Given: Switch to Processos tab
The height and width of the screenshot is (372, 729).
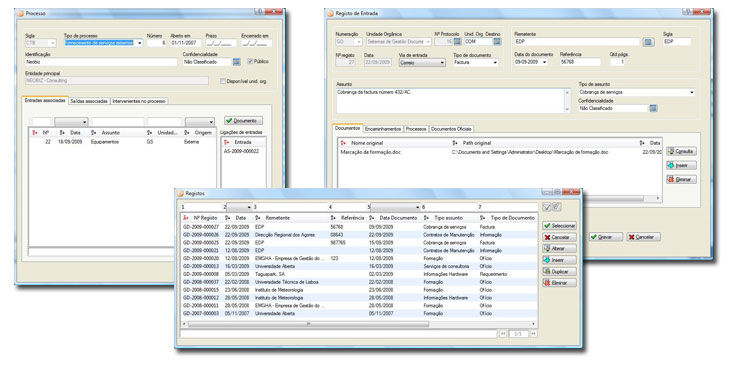Looking at the screenshot, I should [416, 129].
